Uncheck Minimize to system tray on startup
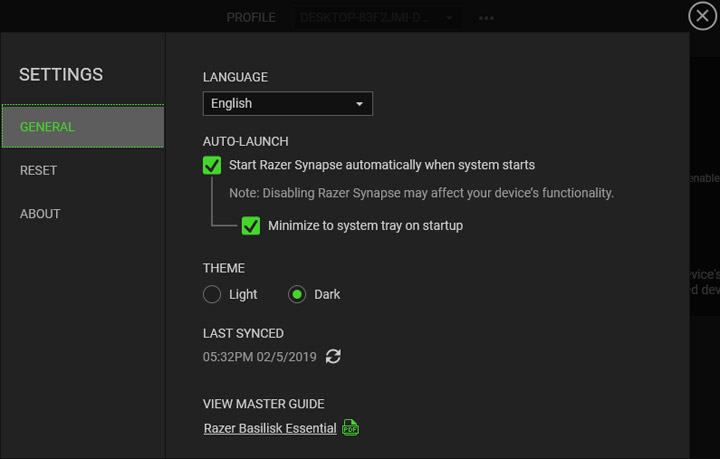Image resolution: width=720 pixels, height=459 pixels. click(251, 226)
